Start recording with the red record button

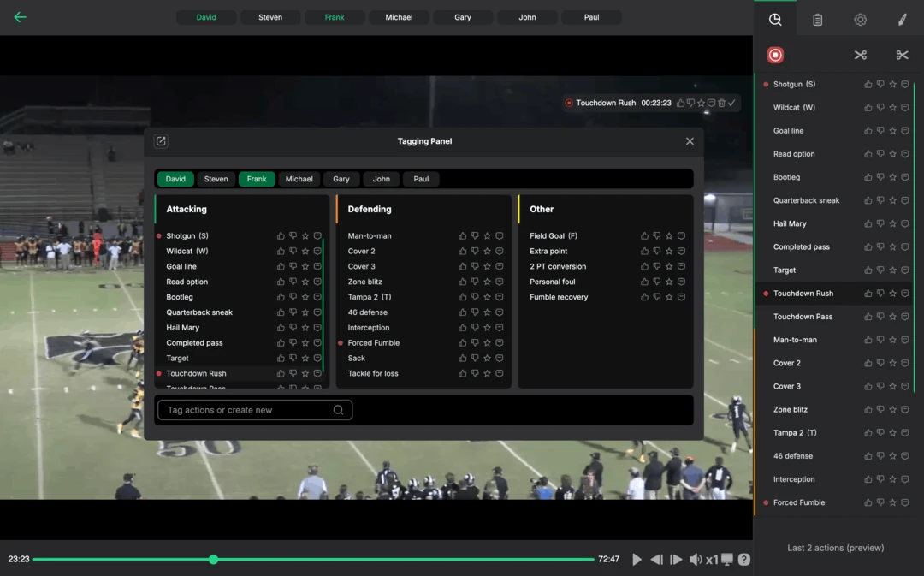tap(775, 55)
